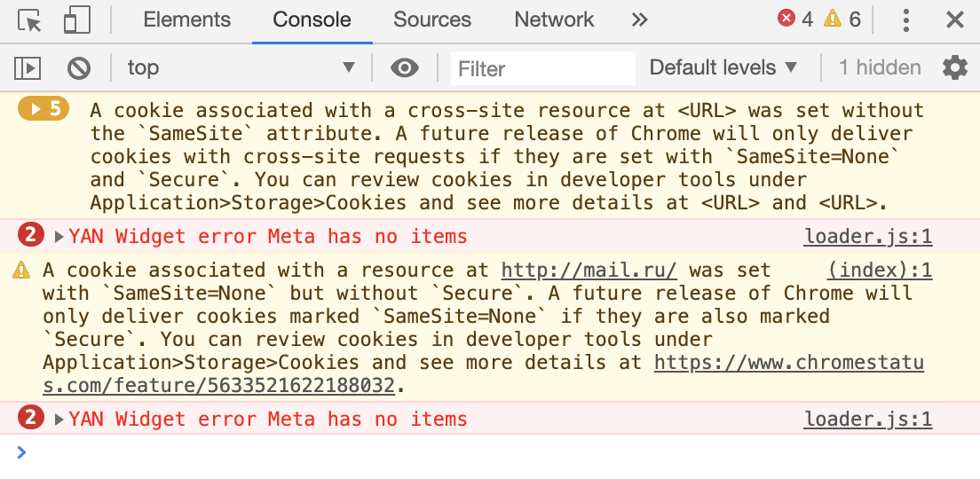
Task: Expand the first YAN Widget error
Action: pos(59,237)
